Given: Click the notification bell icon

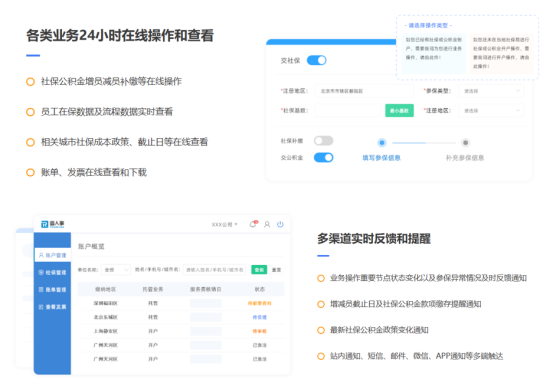Looking at the screenshot, I should pyautogui.click(x=253, y=224).
